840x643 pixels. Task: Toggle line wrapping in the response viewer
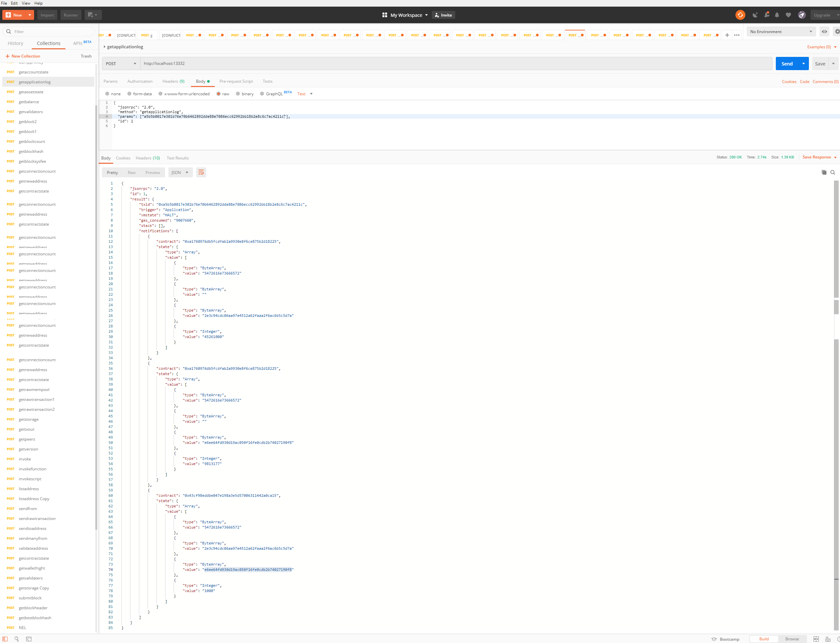[201, 172]
